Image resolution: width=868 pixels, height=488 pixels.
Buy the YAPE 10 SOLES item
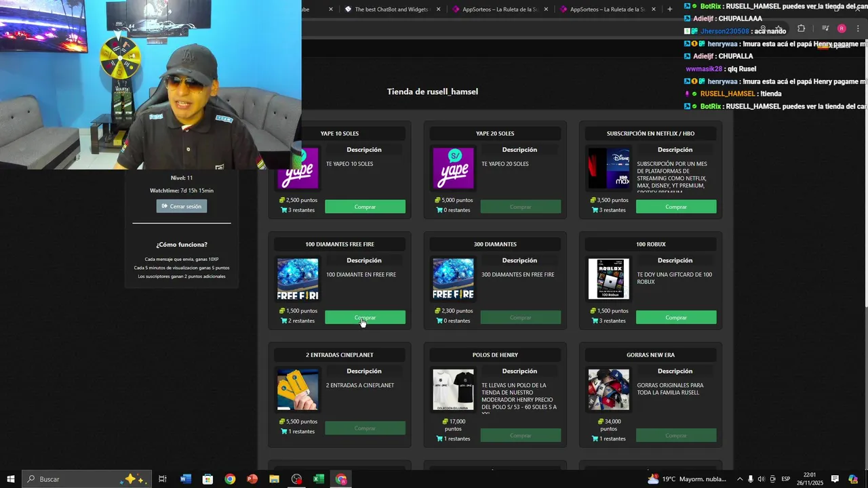click(x=365, y=207)
